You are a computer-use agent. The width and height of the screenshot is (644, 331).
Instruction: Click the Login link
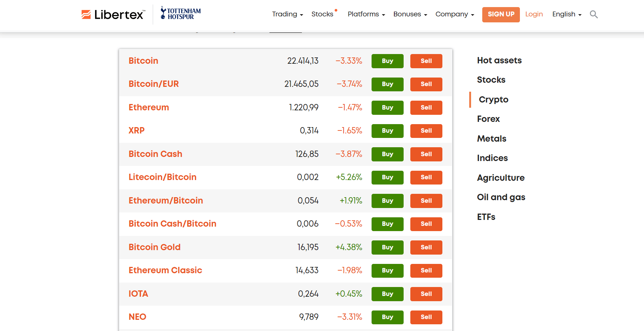point(534,14)
